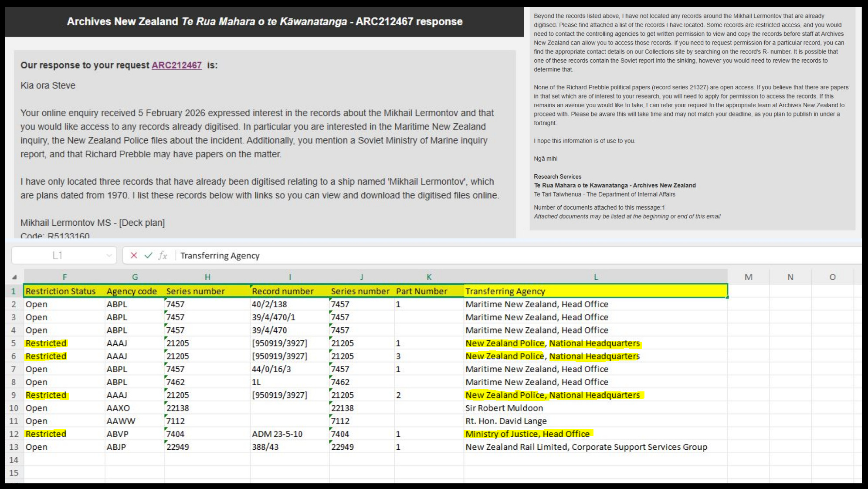Select the Sir Robert Muldoon cell
The height and width of the screenshot is (489, 868).
(504, 408)
